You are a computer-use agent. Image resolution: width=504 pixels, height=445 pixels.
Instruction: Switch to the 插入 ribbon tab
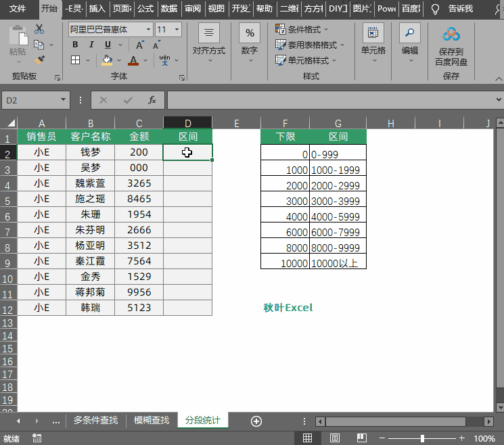coord(97,9)
